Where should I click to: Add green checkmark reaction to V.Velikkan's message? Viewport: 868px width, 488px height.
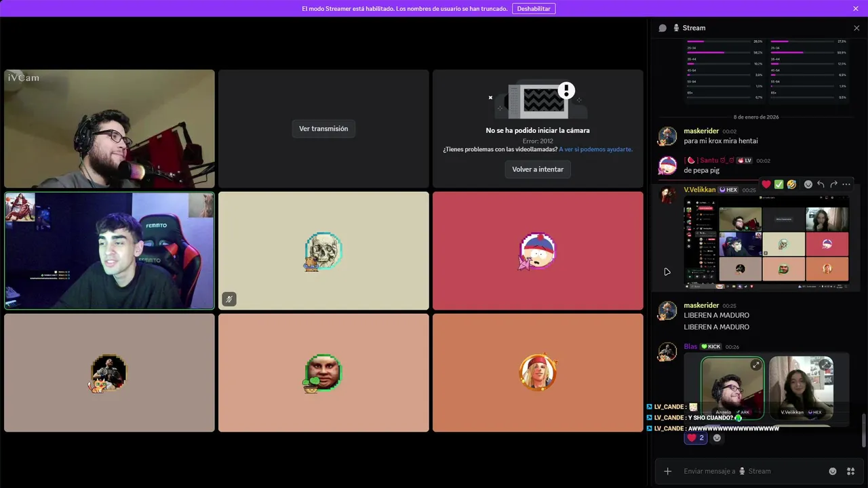coord(779,184)
